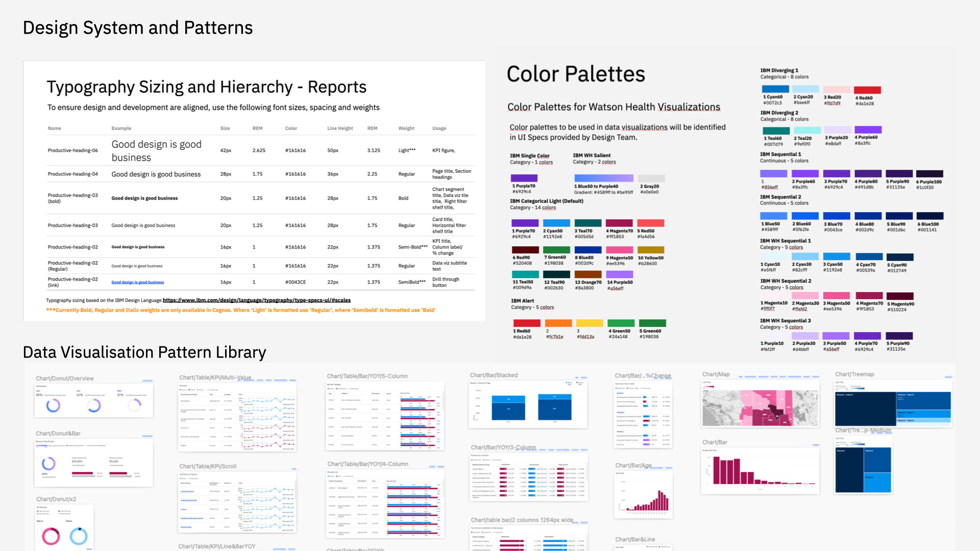Screen dimensions: 980x551
Task: Select the 4 Green50 swatch in IBM Alert
Action: 621,323
